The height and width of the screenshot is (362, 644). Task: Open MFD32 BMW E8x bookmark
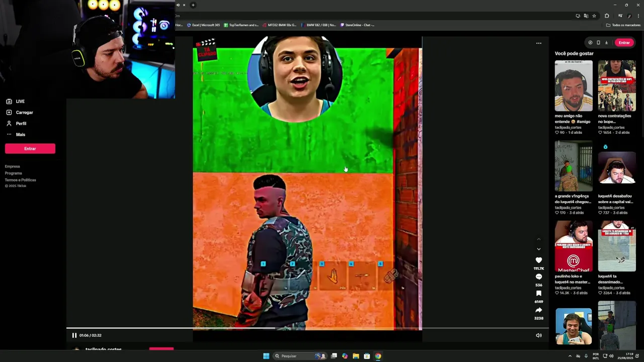click(x=280, y=25)
